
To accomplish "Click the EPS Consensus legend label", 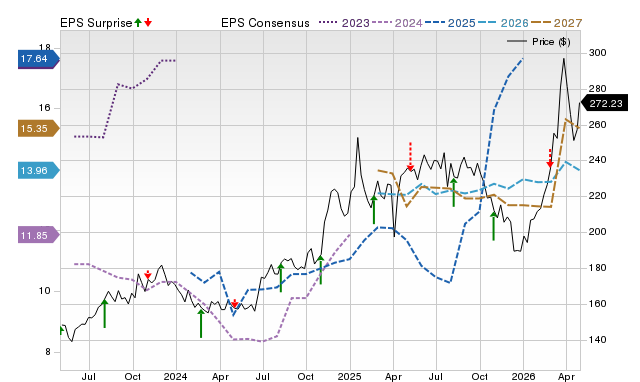I will click(x=265, y=23).
